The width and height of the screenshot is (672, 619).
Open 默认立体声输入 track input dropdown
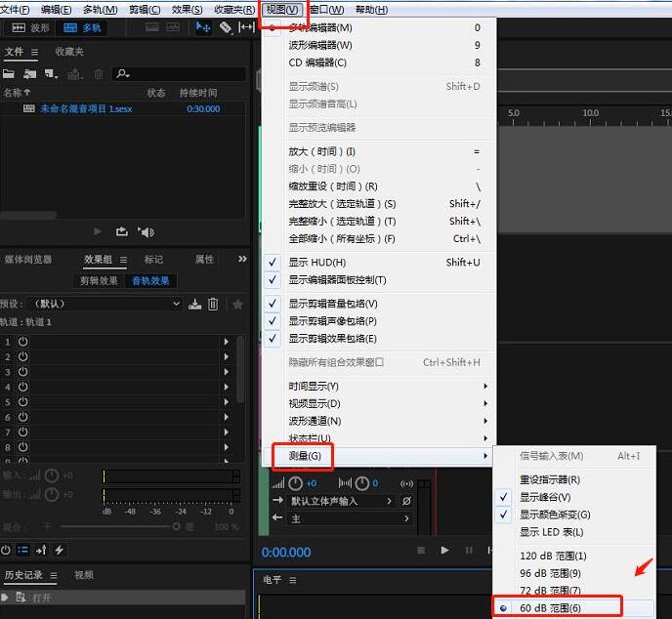pyautogui.click(x=341, y=501)
